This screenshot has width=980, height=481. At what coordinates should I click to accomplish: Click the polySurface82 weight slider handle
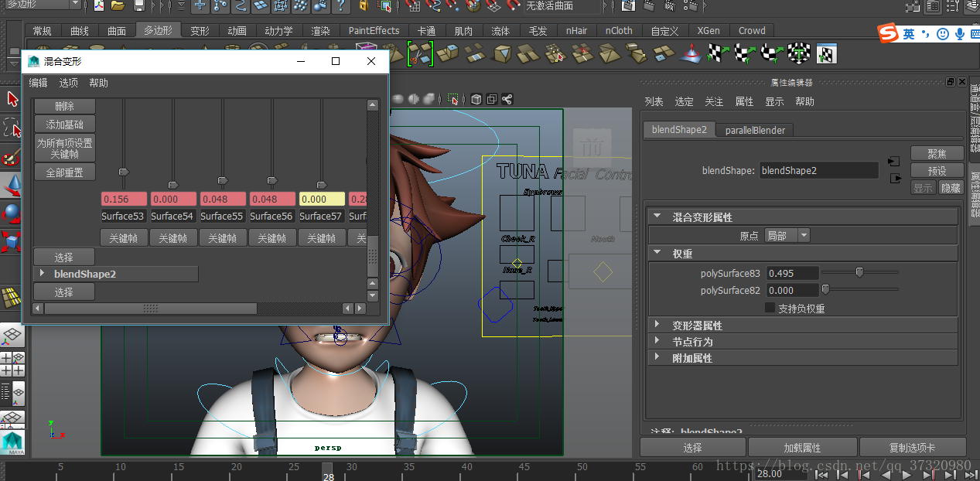point(825,290)
